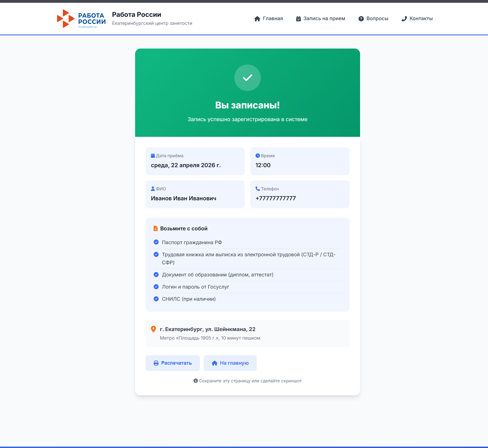The width and height of the screenshot is (488, 448).
Task: Click the person icon beside ФИО
Action: click(x=153, y=189)
